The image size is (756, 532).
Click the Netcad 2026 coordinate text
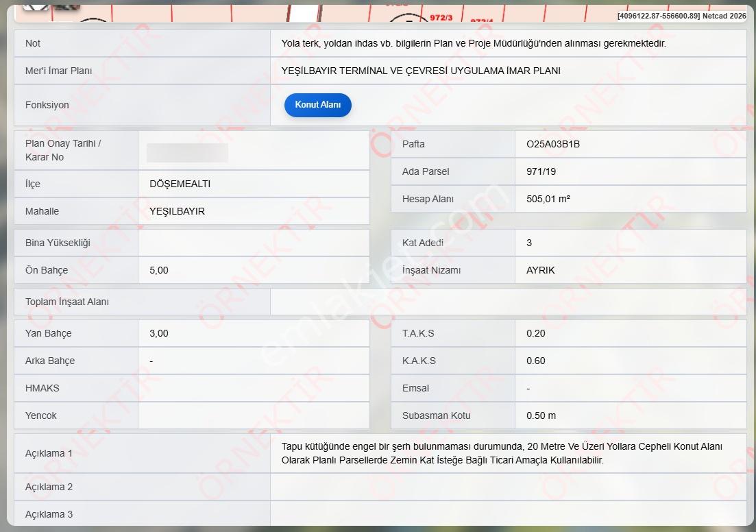pyautogui.click(x=681, y=16)
